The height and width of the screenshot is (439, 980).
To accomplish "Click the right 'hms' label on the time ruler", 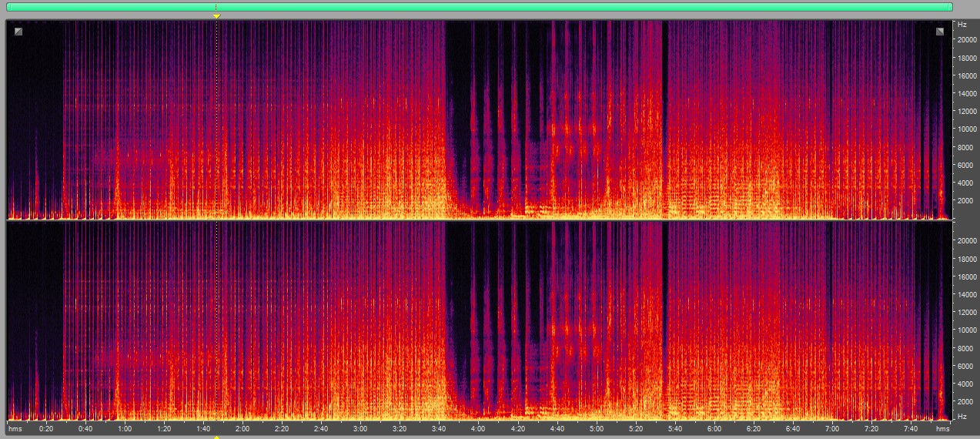I will click(x=943, y=428).
